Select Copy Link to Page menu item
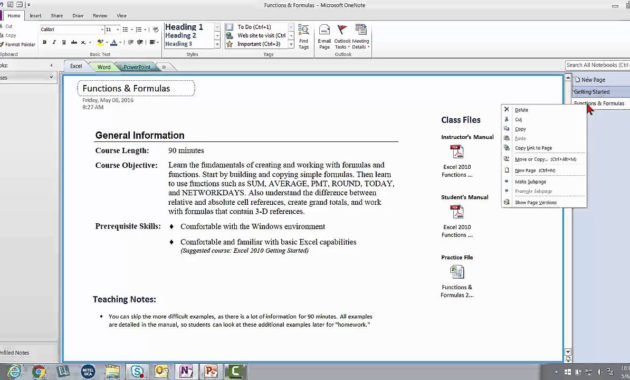Screen dimensions: 630x380 [544, 148]
